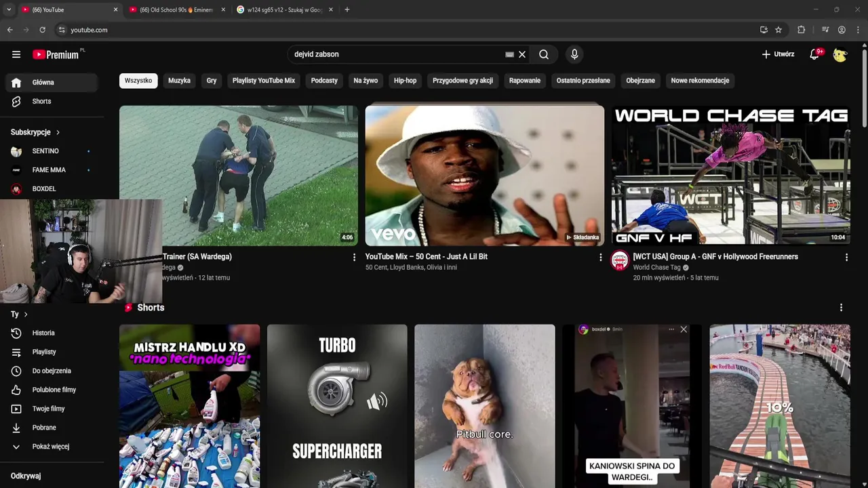
Task: Open Pobrane downloads
Action: [x=52, y=428]
